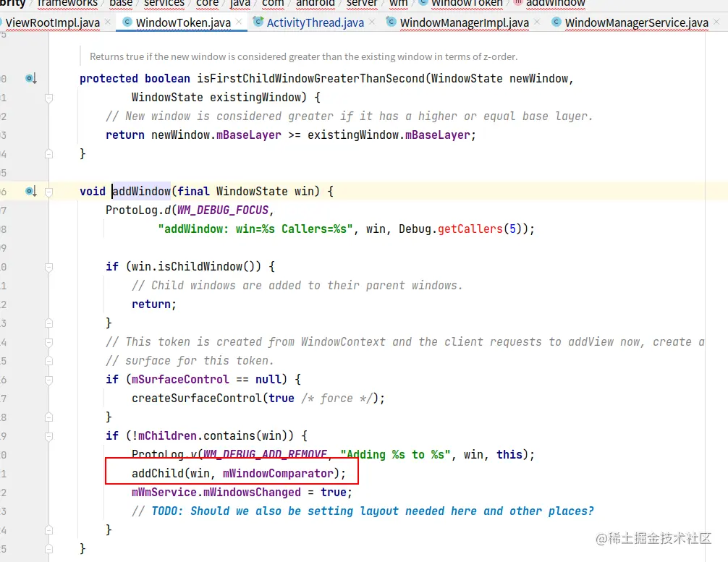The height and width of the screenshot is (562, 728).
Task: Collapse the mChildren.contains if-block fold marker
Action: pos(48,436)
